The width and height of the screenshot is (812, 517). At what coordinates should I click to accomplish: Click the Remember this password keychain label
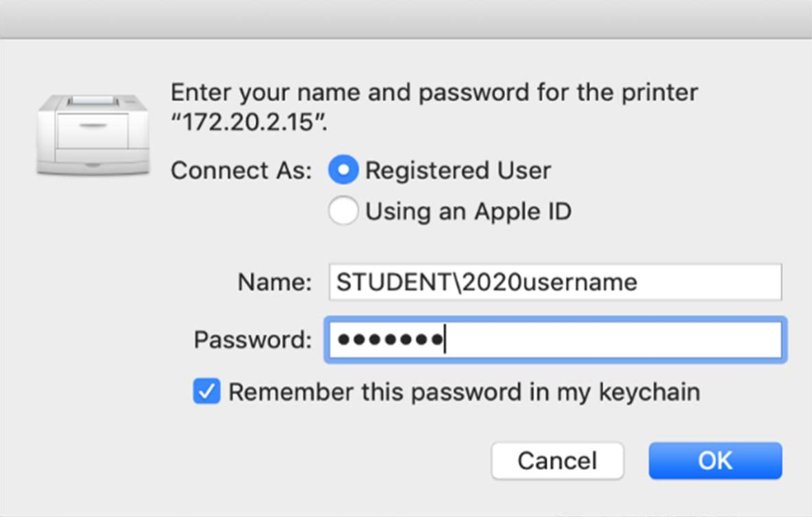[x=464, y=391]
